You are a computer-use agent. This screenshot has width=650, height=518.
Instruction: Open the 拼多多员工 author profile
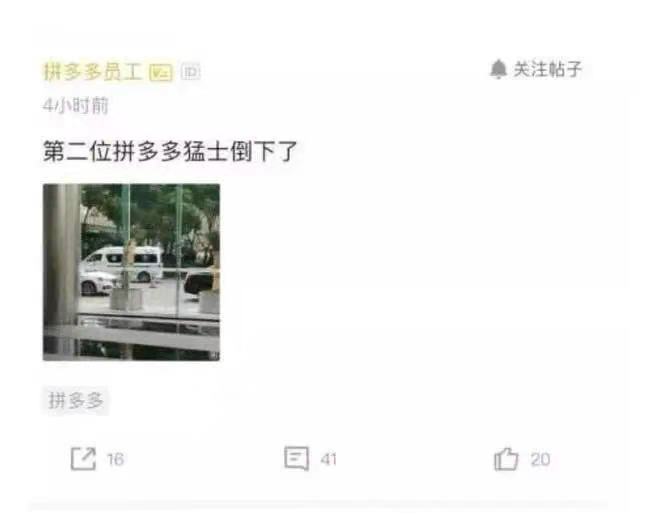click(x=93, y=72)
